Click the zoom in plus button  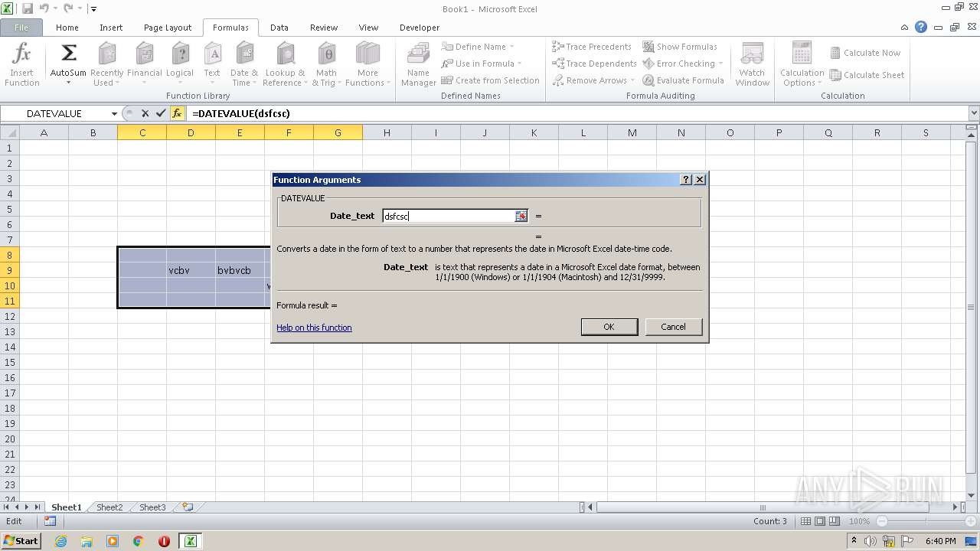point(972,521)
